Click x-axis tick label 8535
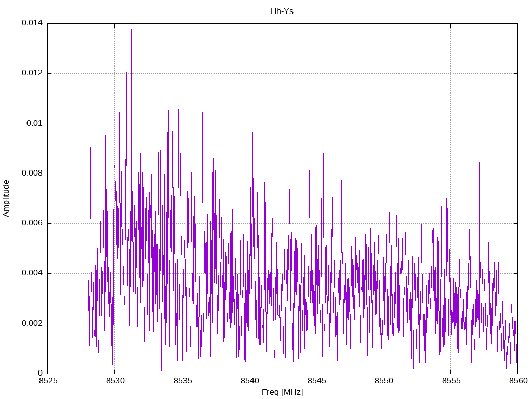This screenshot has width=532, height=399. pyautogui.click(x=182, y=381)
